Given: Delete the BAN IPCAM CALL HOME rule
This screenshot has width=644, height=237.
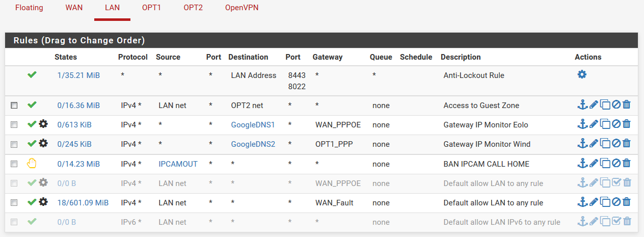Looking at the screenshot, I should 627,163.
